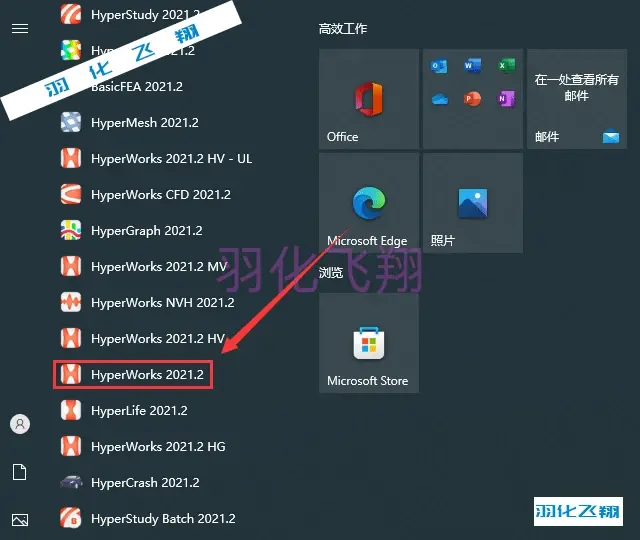The height and width of the screenshot is (540, 640).
Task: Open PowerPoint from the Office apps tile
Action: coord(472,99)
